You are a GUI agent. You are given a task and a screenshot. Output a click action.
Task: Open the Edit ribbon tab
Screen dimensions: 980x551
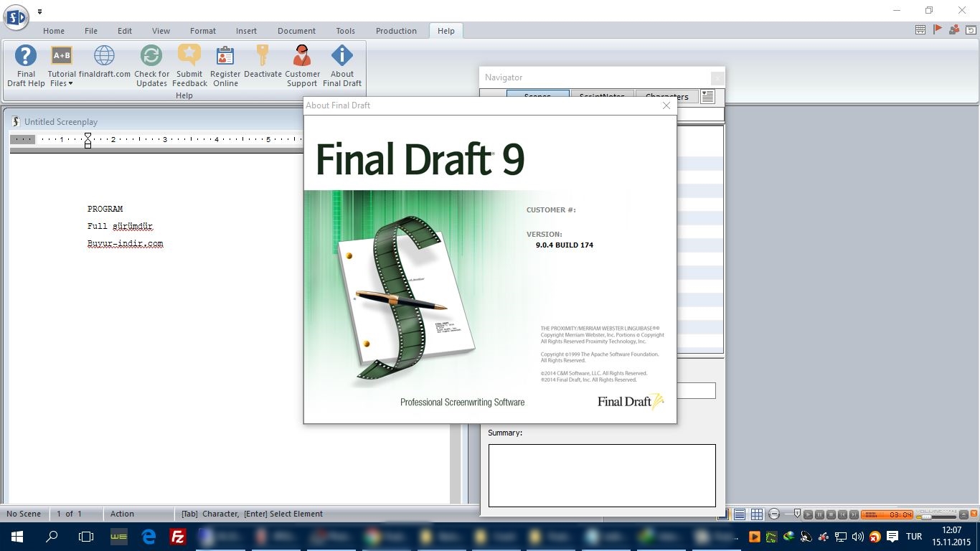point(125,31)
